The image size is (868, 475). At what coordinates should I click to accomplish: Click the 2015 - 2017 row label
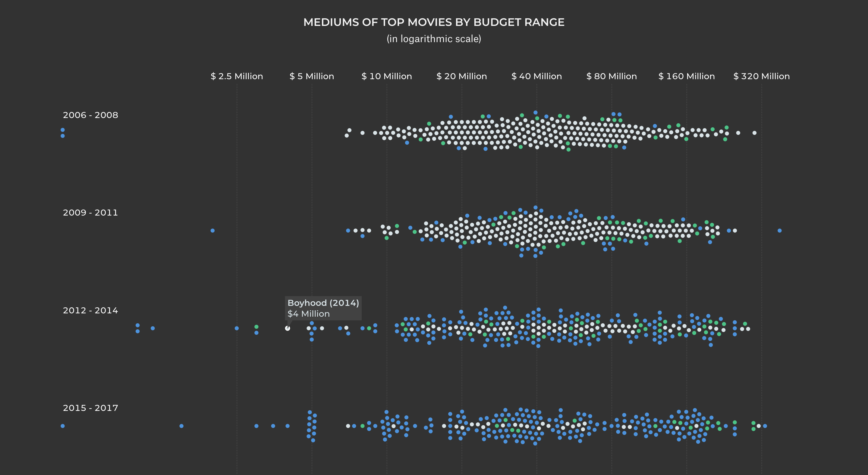(90, 408)
